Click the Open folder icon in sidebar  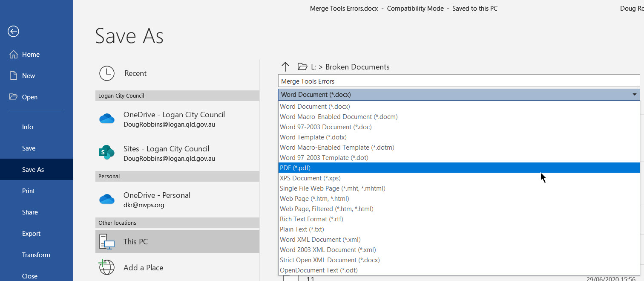(x=14, y=97)
